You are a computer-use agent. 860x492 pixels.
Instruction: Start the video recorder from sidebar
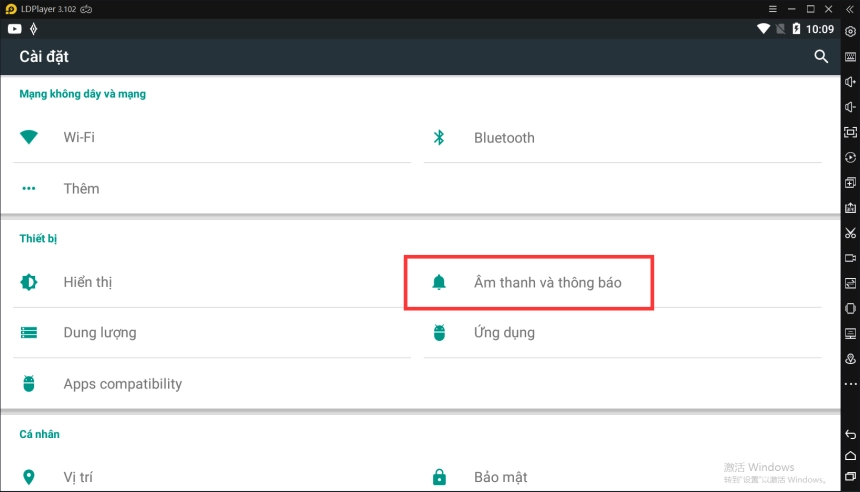(851, 258)
